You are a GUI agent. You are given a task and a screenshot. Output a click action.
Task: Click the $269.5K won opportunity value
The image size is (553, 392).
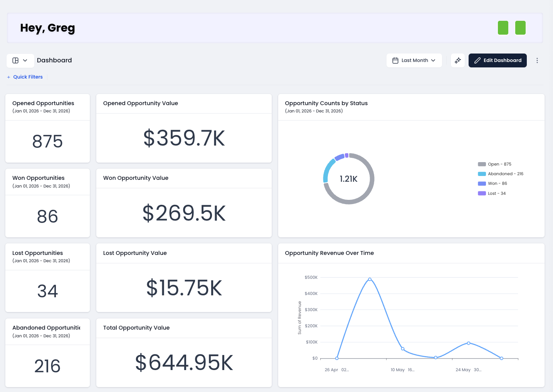[x=184, y=213]
